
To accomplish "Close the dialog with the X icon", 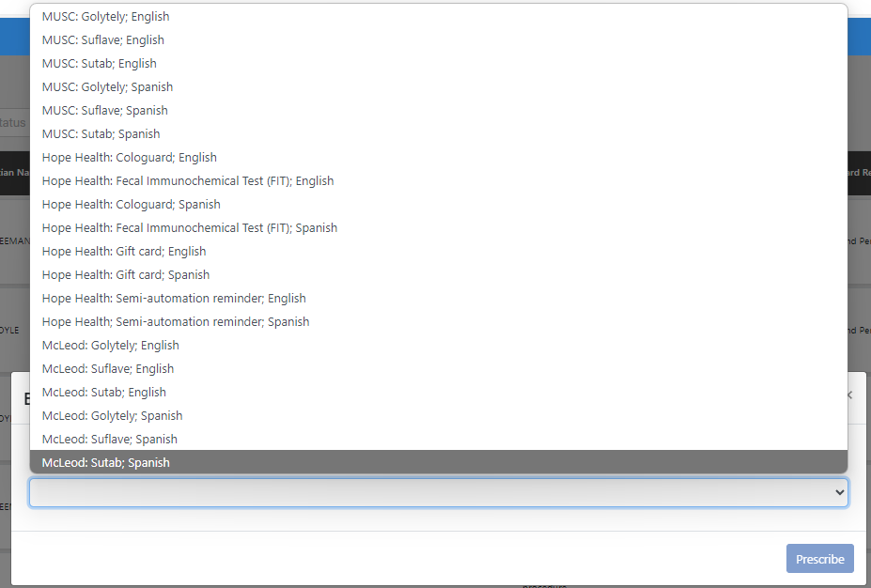I will point(849,395).
